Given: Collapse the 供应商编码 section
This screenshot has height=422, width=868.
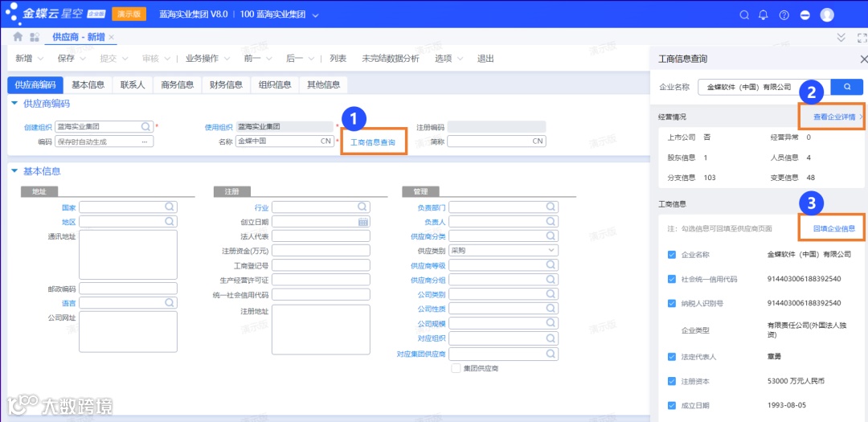Looking at the screenshot, I should [x=14, y=104].
